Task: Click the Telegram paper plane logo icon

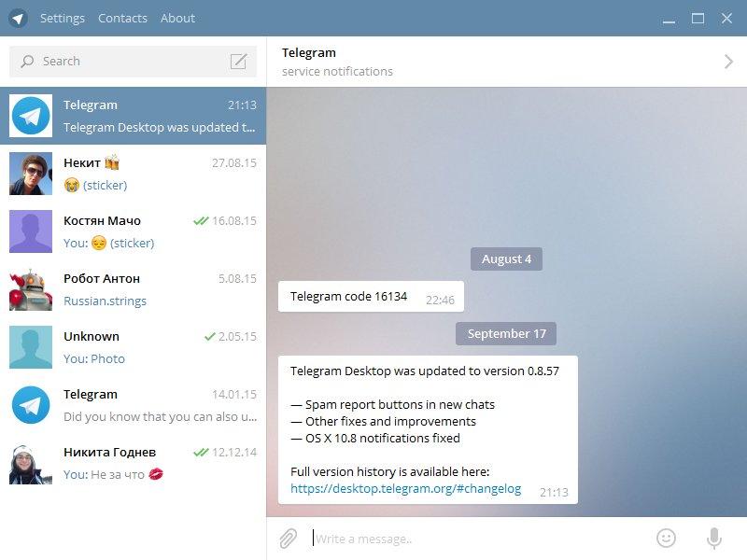Action: [x=18, y=19]
